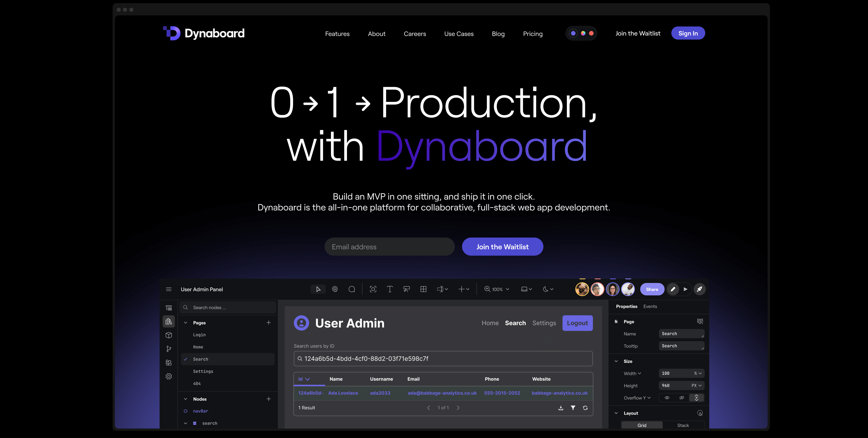Viewport: 868px width, 438px height.
Task: Open the 100% zoom dropdown
Action: (x=497, y=289)
